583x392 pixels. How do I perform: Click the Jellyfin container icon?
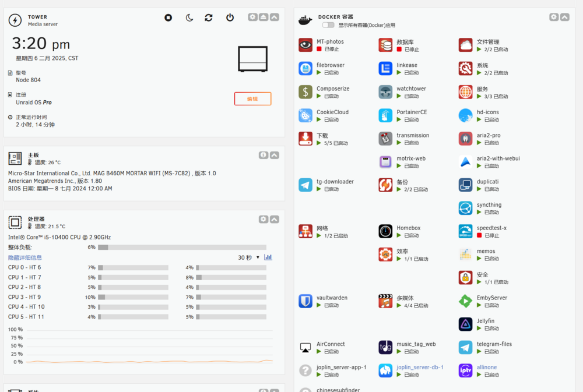[x=465, y=324]
